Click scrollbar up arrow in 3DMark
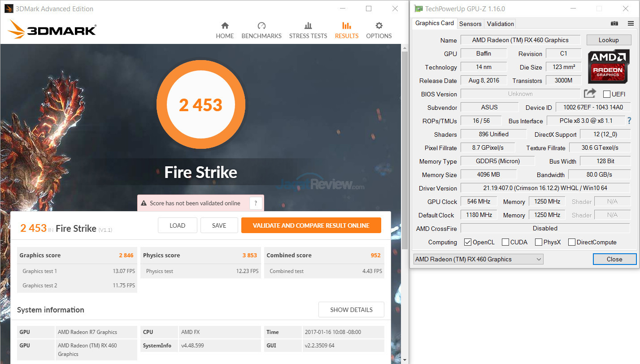This screenshot has width=640, height=364. coord(405,48)
